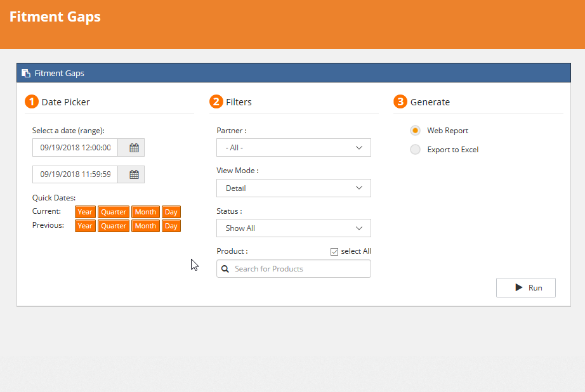
Task: Select the Web Report radio option
Action: (415, 131)
